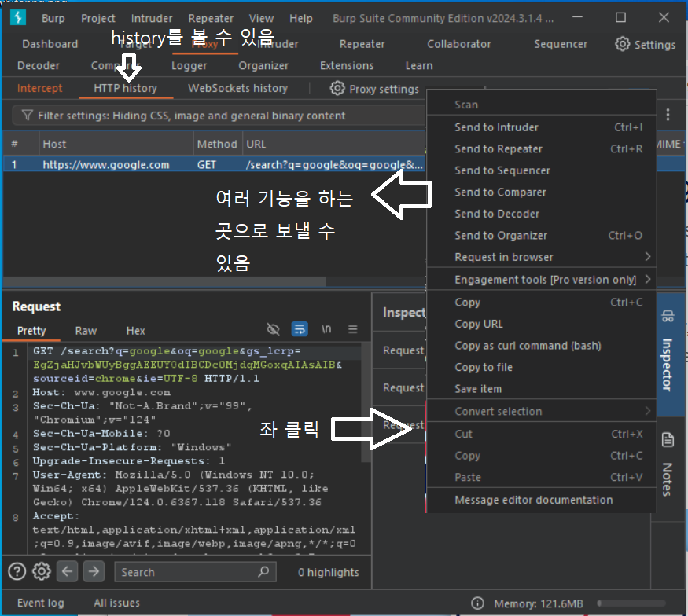Open the Notes side panel icon
Image resolution: width=688 pixels, height=616 pixels.
click(x=668, y=439)
